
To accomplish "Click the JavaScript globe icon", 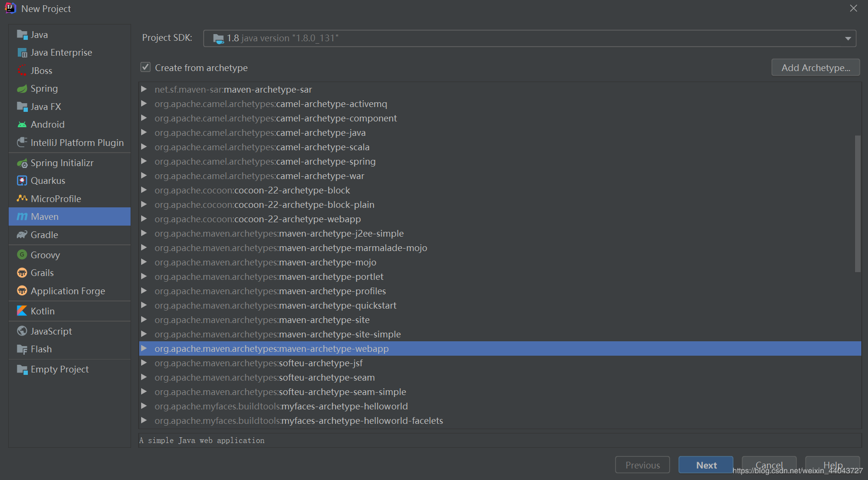I will pos(22,331).
